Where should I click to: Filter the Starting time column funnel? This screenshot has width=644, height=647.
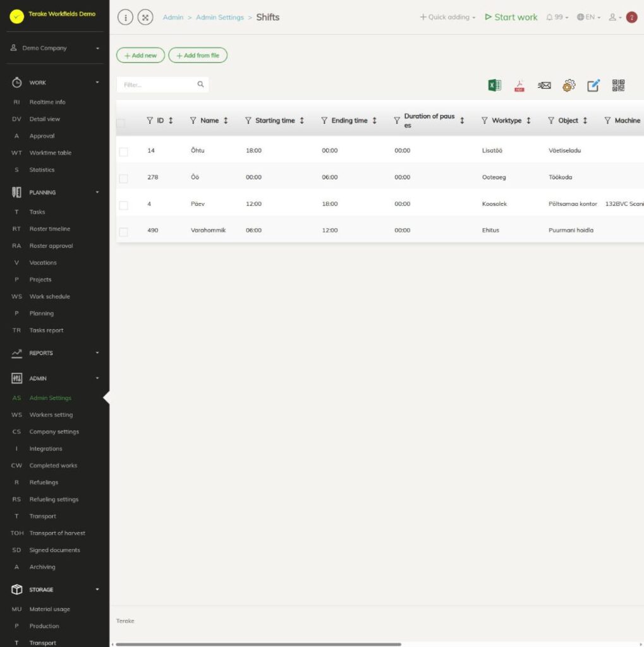(x=248, y=121)
